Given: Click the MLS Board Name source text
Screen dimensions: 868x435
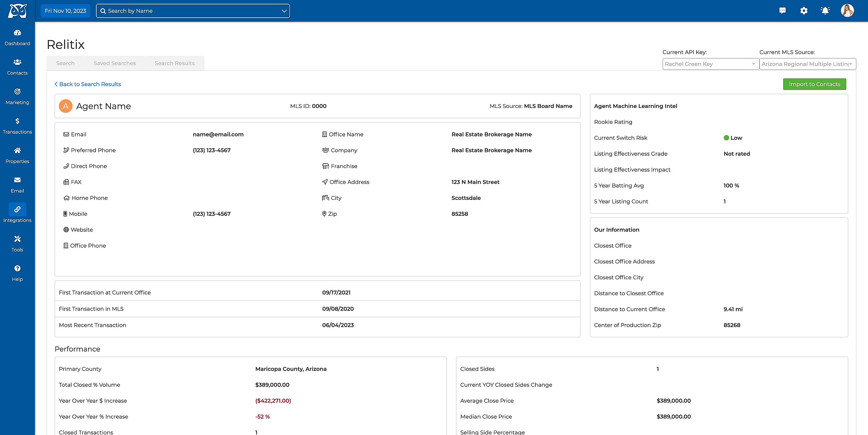Looking at the screenshot, I should click(548, 106).
